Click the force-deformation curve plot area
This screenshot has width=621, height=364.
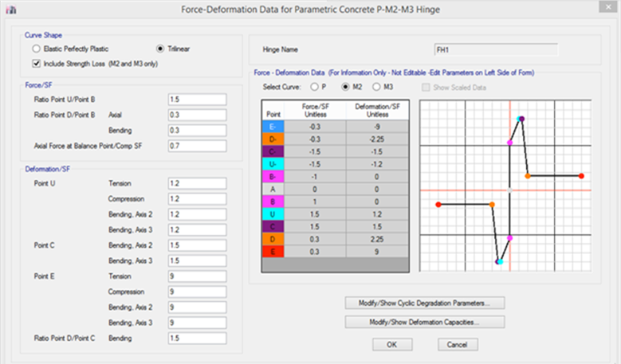tap(505, 186)
